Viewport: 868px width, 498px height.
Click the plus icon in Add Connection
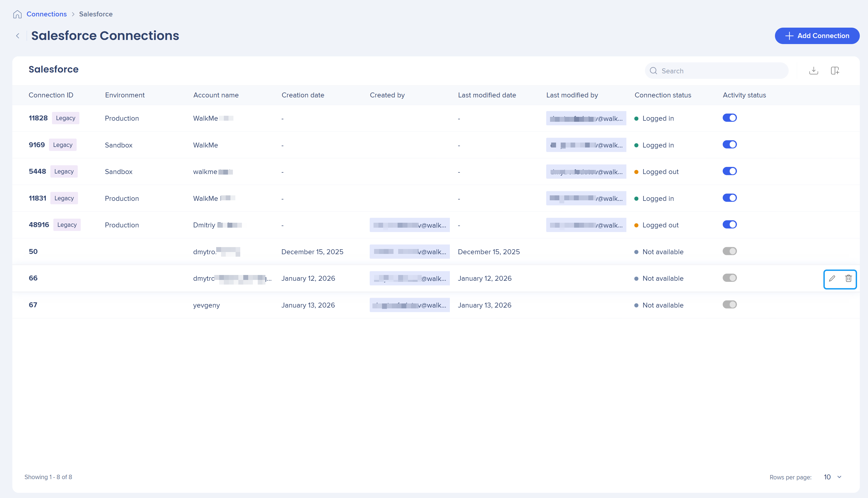pyautogui.click(x=789, y=36)
